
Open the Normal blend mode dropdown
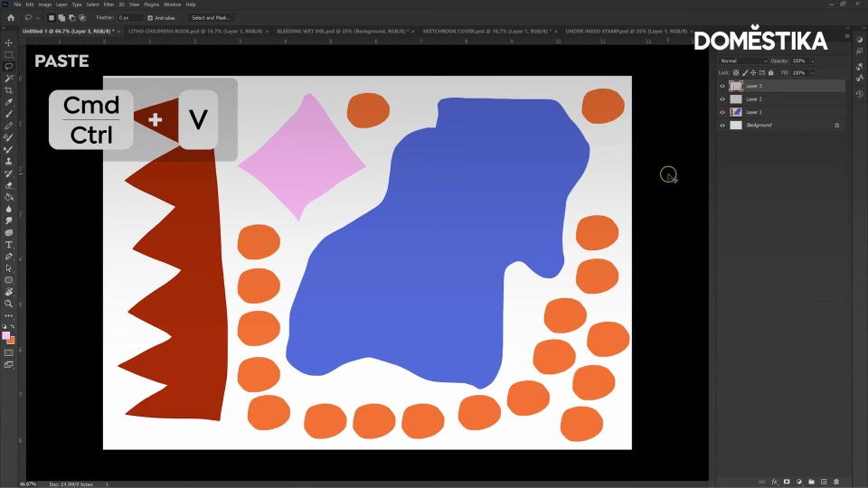741,61
